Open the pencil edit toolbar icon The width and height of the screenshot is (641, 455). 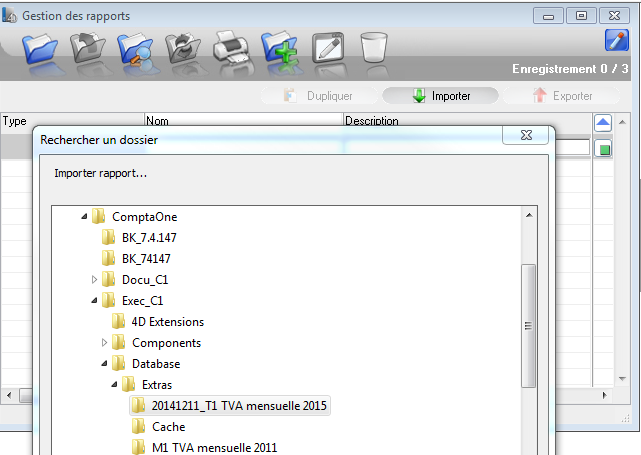328,48
